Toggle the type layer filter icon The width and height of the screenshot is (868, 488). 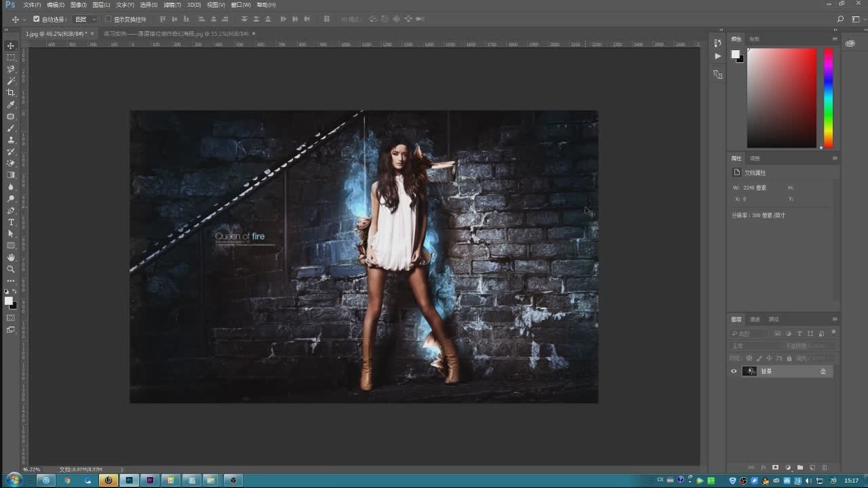coord(800,333)
